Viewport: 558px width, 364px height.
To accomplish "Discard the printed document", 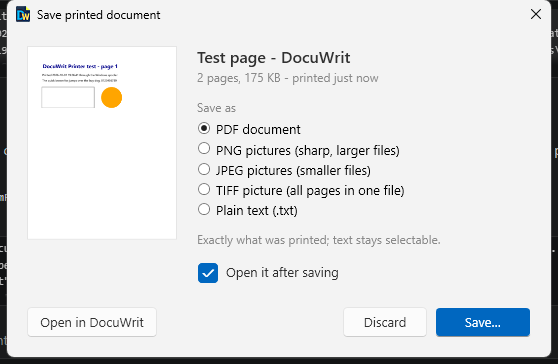I will coord(385,322).
